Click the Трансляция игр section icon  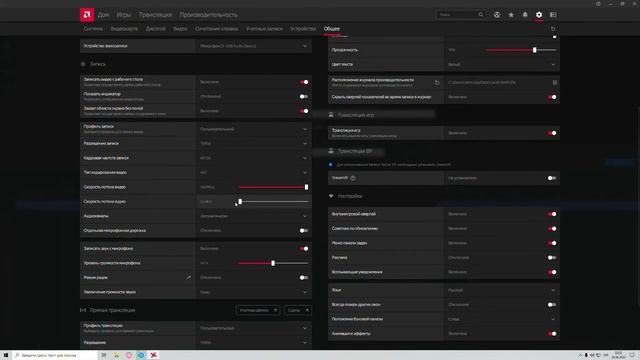coord(331,115)
